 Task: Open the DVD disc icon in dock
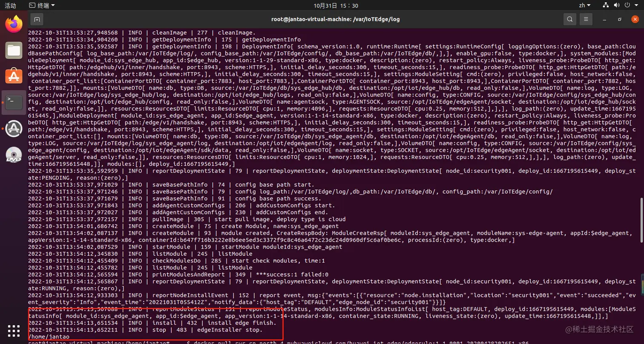click(x=14, y=155)
